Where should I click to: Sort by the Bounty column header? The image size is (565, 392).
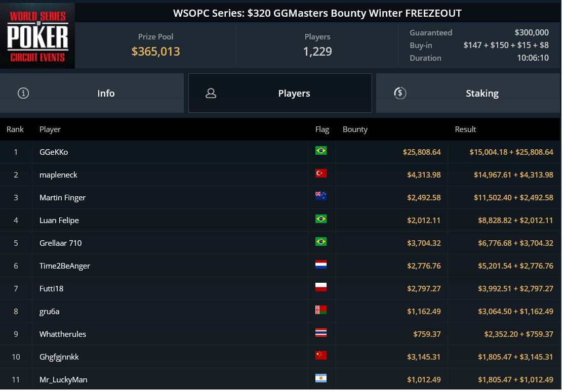355,129
